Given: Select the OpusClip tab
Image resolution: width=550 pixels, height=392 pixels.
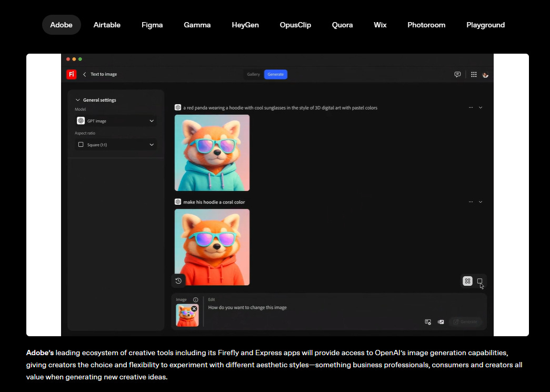Looking at the screenshot, I should (x=295, y=25).
